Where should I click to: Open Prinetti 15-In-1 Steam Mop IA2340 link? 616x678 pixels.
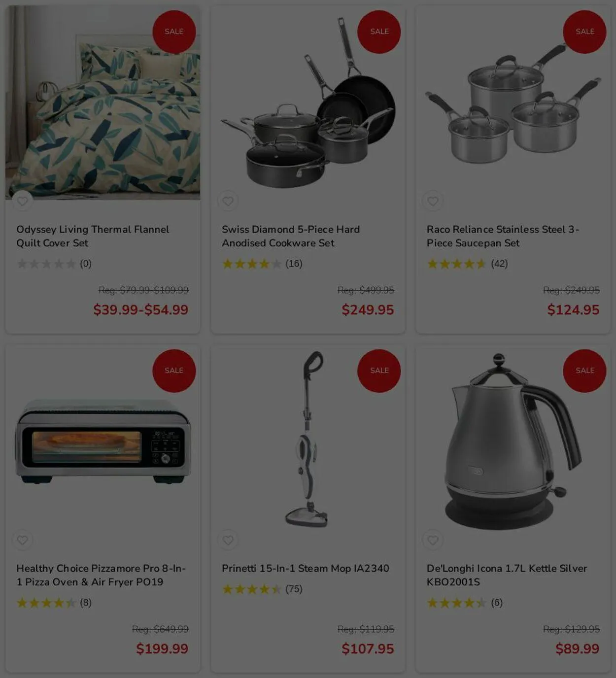(306, 568)
